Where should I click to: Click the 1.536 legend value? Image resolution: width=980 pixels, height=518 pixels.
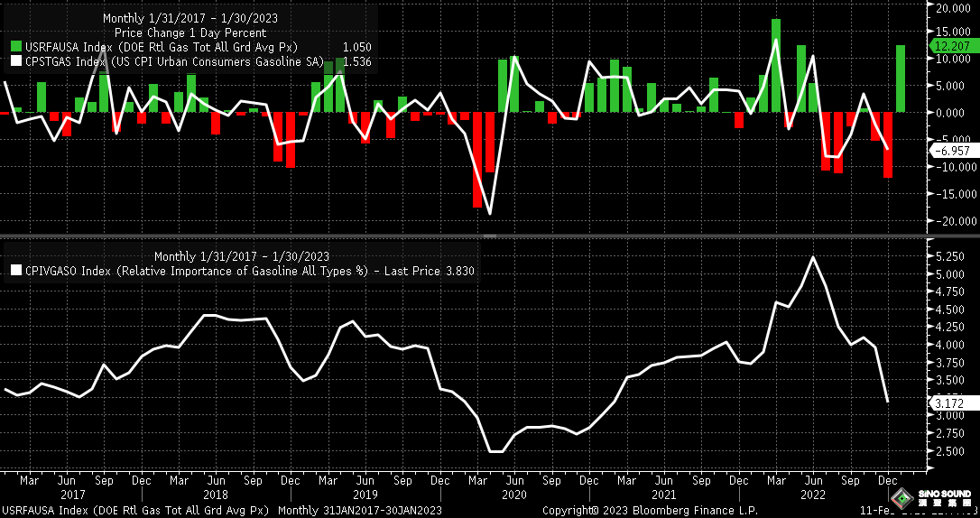coord(356,62)
